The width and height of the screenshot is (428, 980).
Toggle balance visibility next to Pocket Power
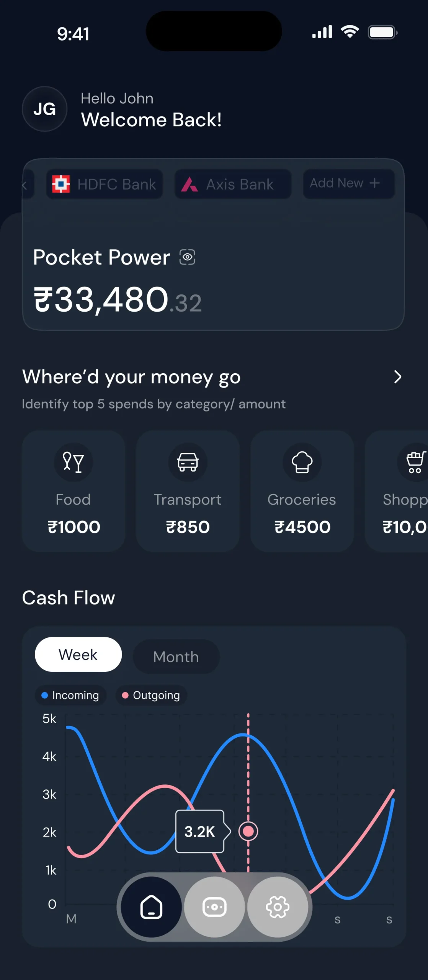coord(186,257)
